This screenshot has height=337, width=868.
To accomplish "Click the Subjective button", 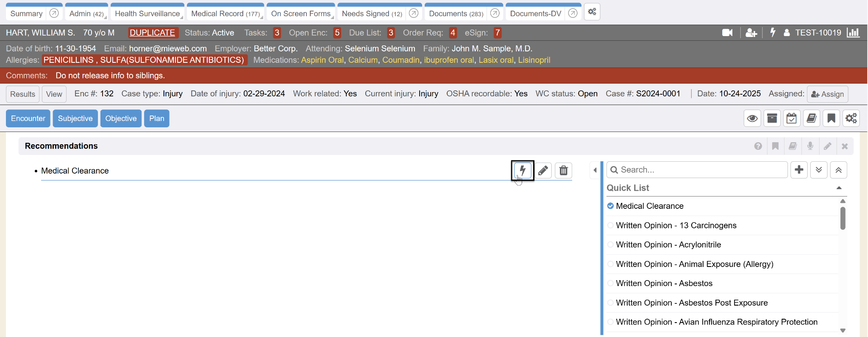I will [75, 118].
